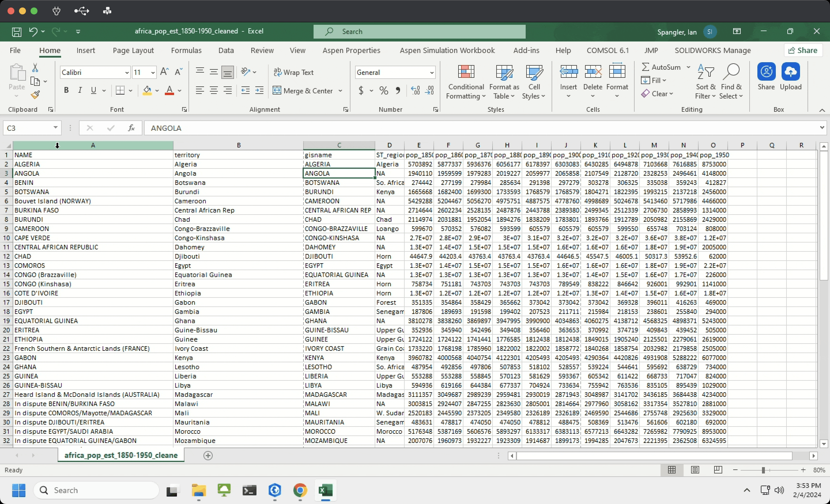Image resolution: width=830 pixels, height=504 pixels.
Task: Click the Increase Indent icon
Action: tap(259, 90)
